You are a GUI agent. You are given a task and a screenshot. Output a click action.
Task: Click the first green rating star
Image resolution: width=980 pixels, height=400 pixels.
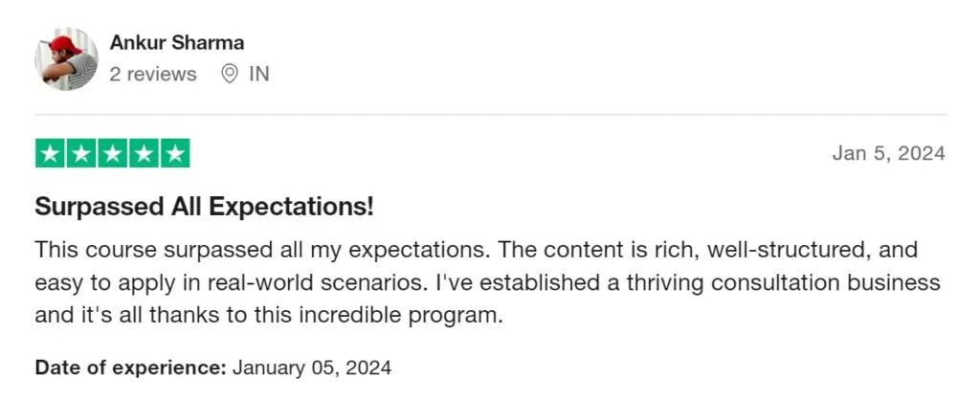click(50, 153)
